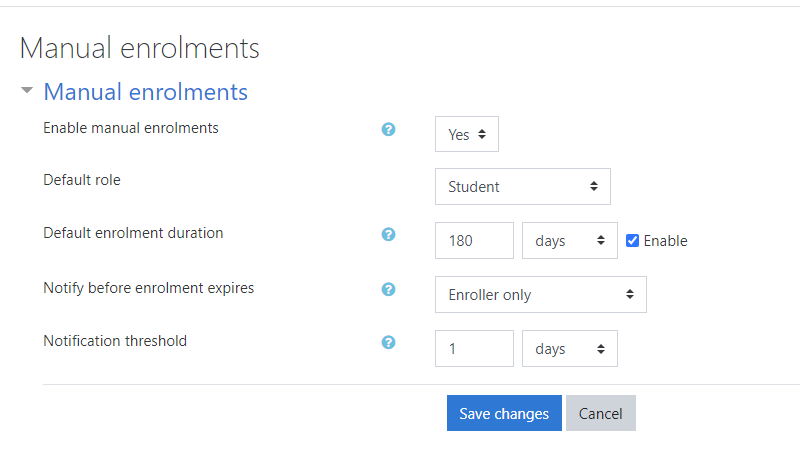Click the 'Notification threshold' field label

[115, 341]
